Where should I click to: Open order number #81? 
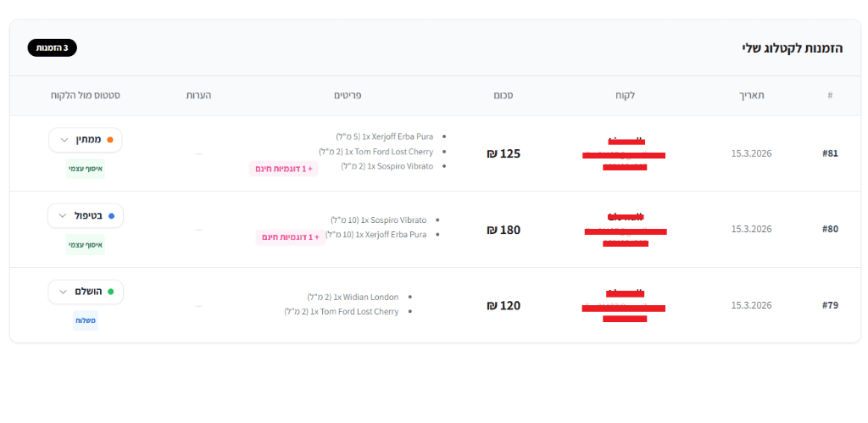click(x=830, y=153)
